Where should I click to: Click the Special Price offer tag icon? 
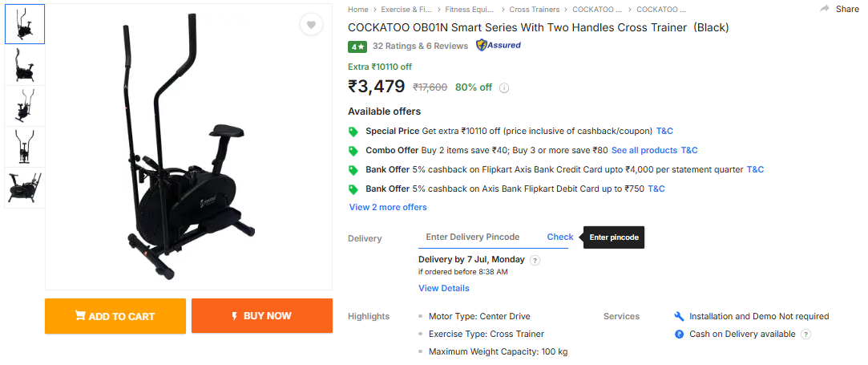point(353,132)
